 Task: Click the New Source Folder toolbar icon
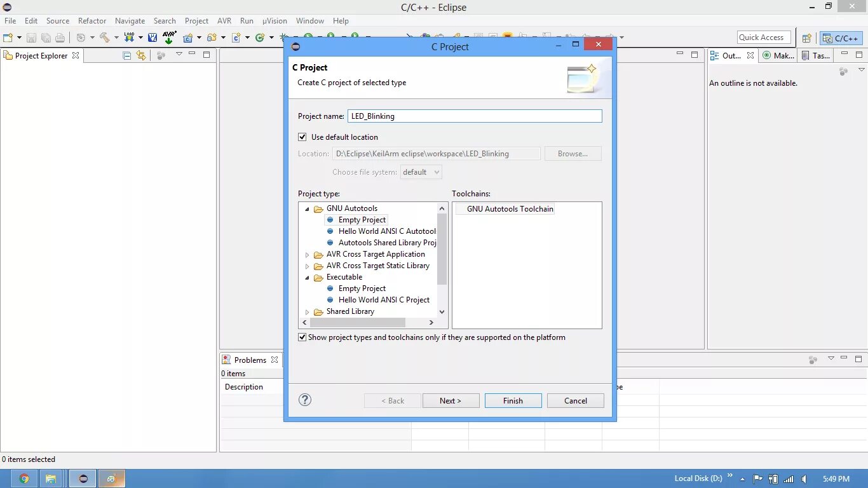pos(212,37)
